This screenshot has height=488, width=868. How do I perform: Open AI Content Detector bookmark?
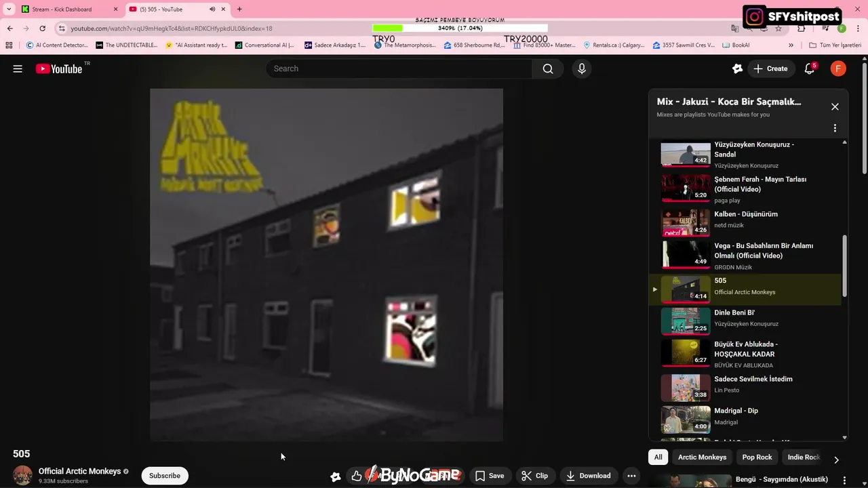coord(56,45)
